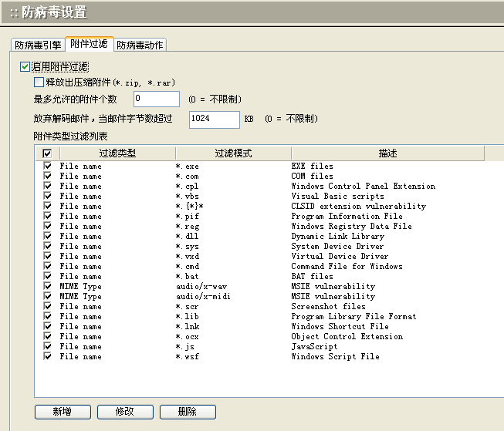Click the 描述 column header
This screenshot has width=504, height=431.
tap(387, 153)
